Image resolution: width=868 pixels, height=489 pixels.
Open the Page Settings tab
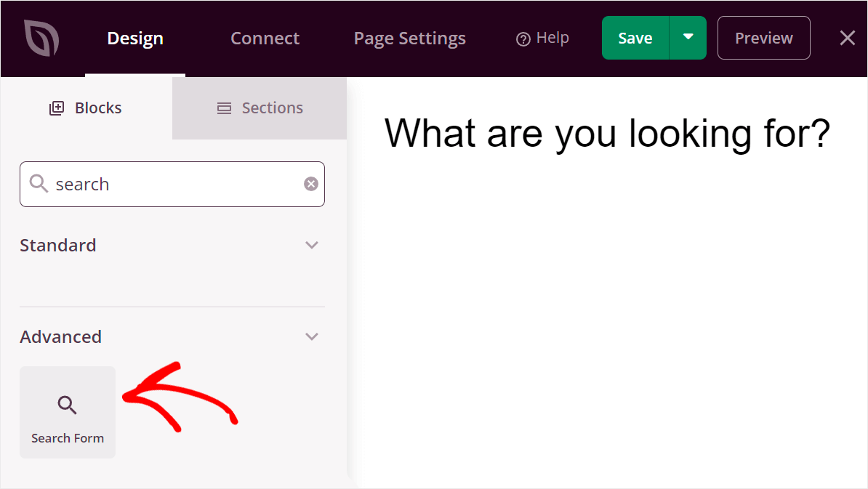click(409, 39)
